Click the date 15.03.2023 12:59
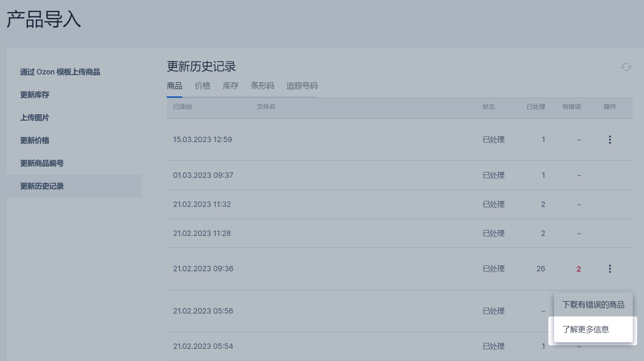Screen dimensions: 644x361 click(202, 140)
